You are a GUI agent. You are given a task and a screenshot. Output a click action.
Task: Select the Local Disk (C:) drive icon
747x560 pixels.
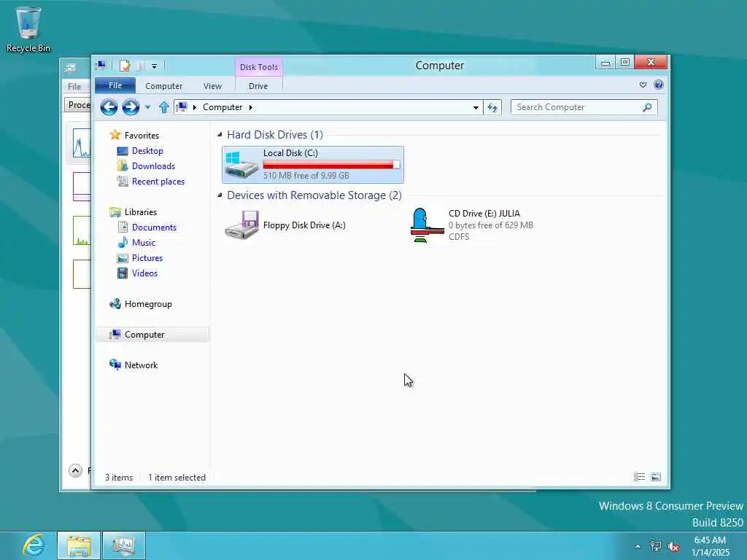241,164
